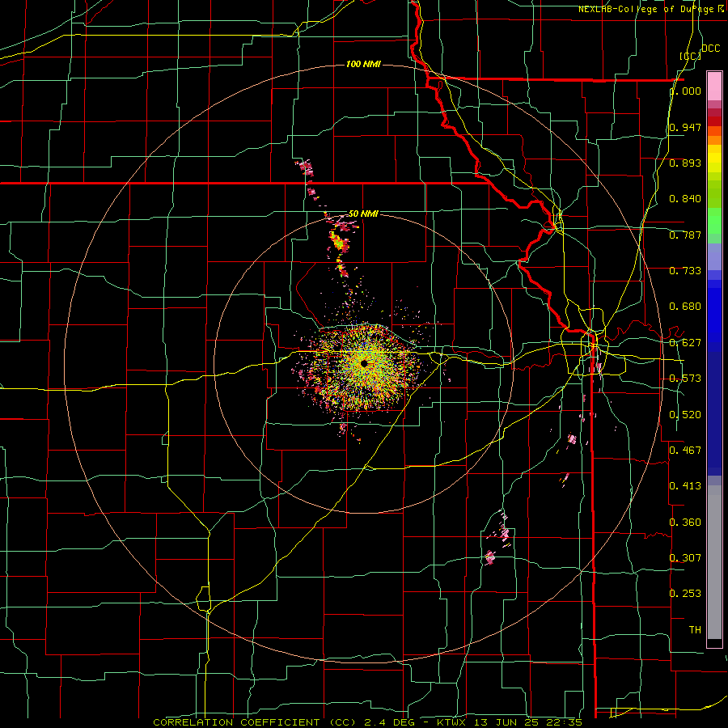
Task: Click the 0.840 value on the color scale
Action: point(685,199)
